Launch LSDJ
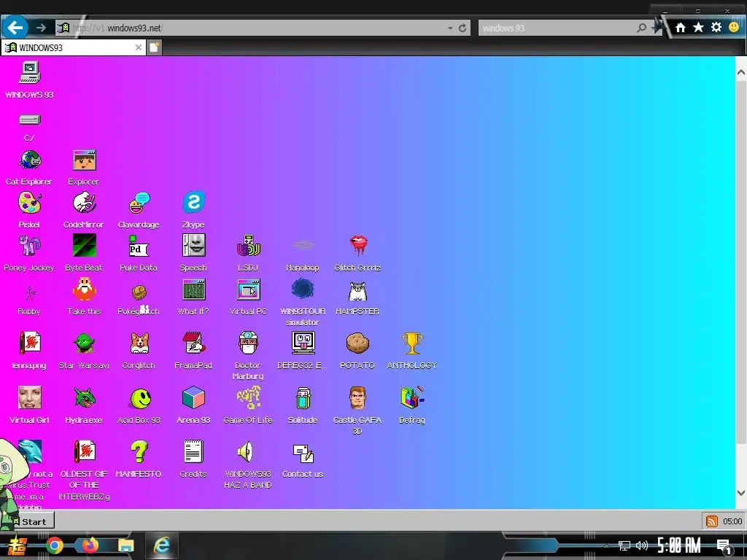747x560 pixels. 249,246
